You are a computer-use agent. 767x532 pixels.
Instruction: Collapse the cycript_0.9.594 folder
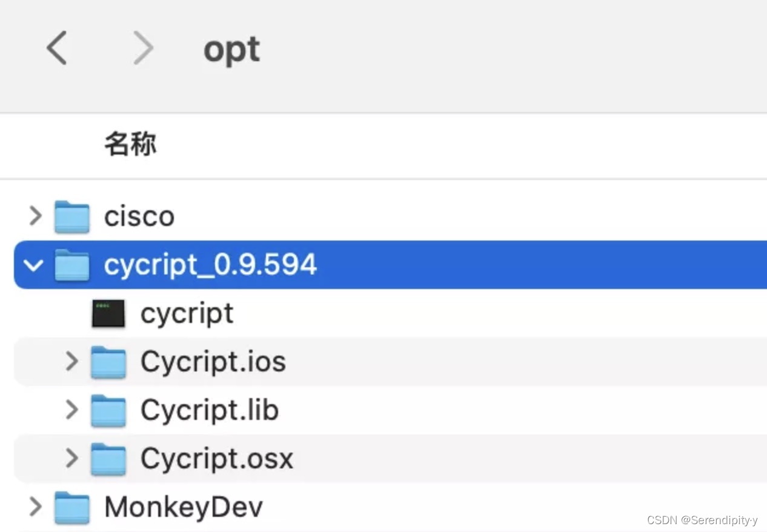point(35,265)
